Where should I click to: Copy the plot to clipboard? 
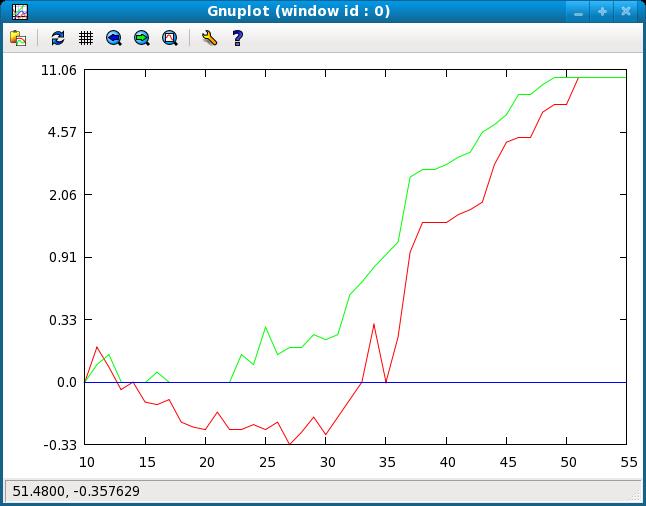18,38
